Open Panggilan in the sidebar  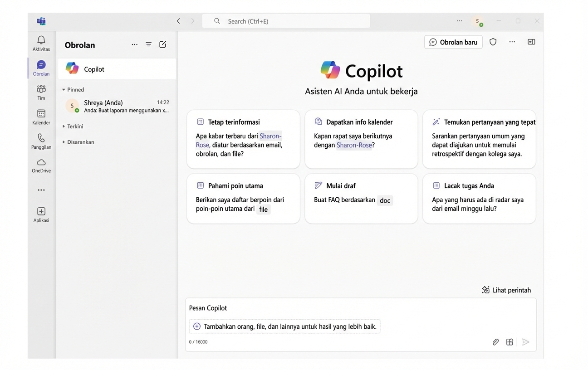[x=41, y=141]
